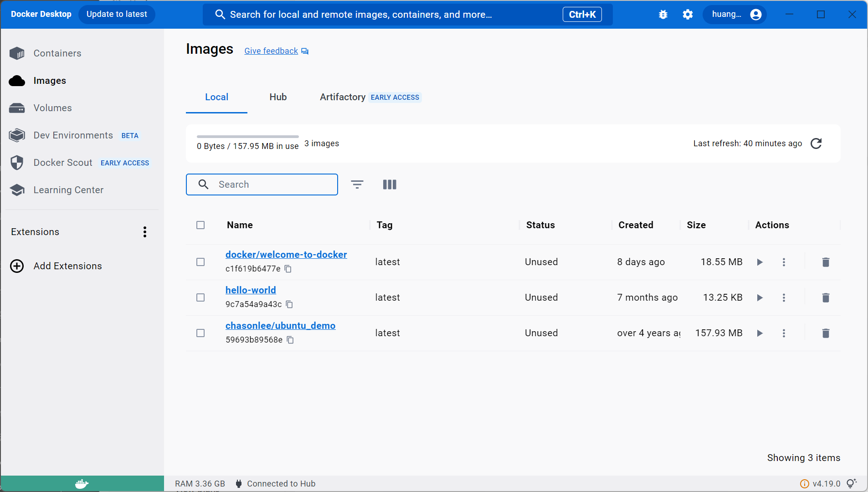The height and width of the screenshot is (492, 868).
Task: Switch to the Hub tab
Action: pyautogui.click(x=278, y=97)
